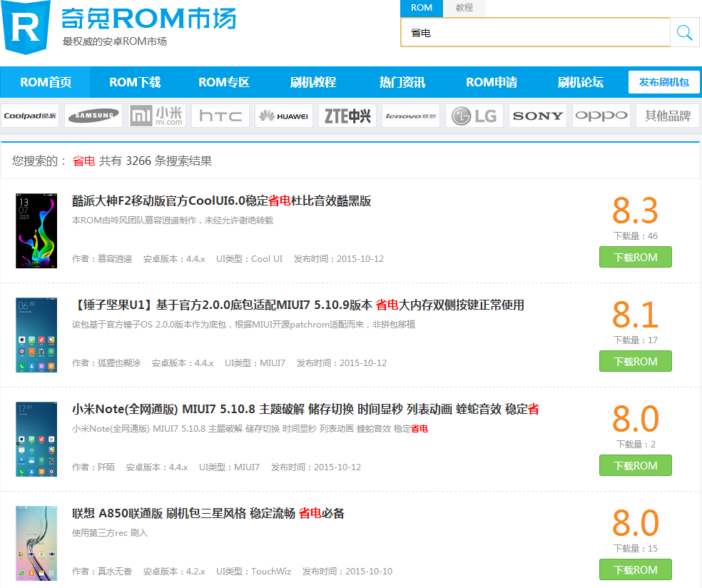702x588 pixels.
Task: Click UI类型：TouchWiz text
Action: [x=253, y=572]
